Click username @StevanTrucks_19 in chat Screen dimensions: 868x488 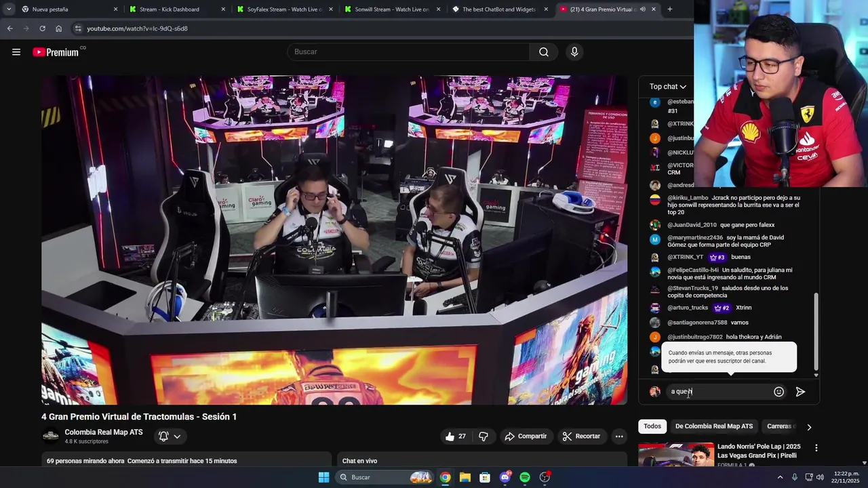pyautogui.click(x=692, y=288)
